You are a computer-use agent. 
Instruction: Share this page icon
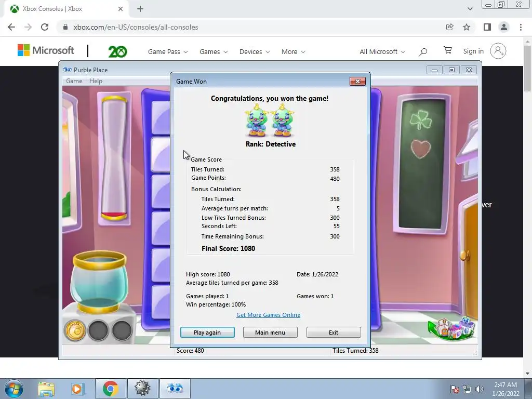coord(450,27)
